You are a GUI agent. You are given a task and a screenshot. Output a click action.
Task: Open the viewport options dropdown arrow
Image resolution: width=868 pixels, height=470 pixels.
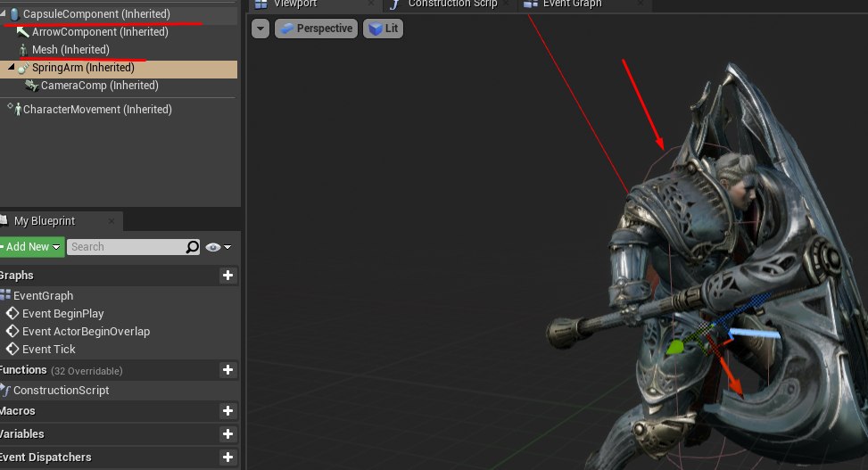260,29
